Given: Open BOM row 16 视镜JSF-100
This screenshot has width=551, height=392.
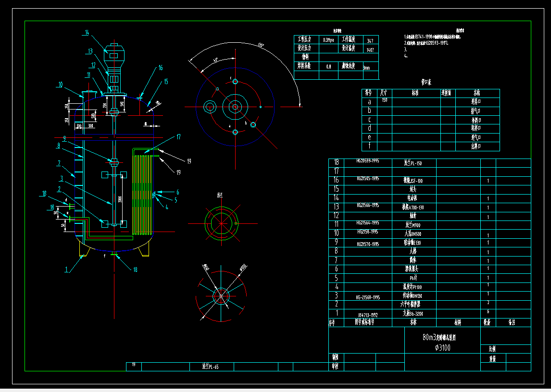Looking at the screenshot, I should coord(413,180).
